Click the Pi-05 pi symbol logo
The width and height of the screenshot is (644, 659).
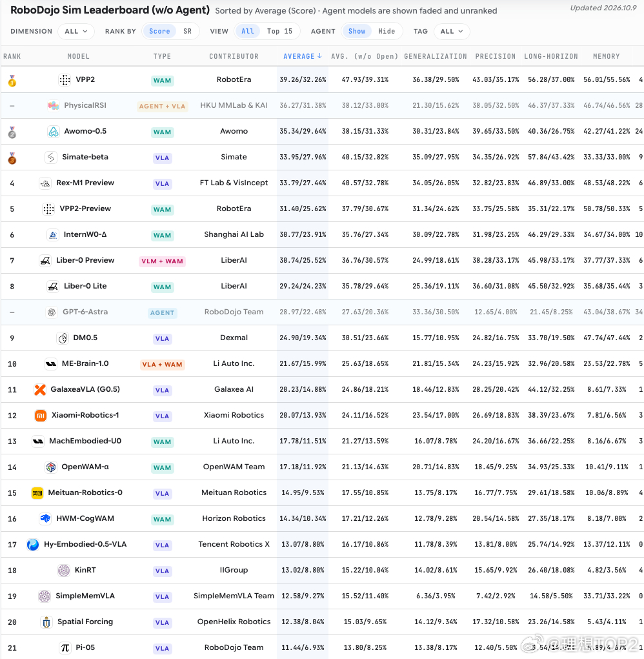[x=65, y=648]
